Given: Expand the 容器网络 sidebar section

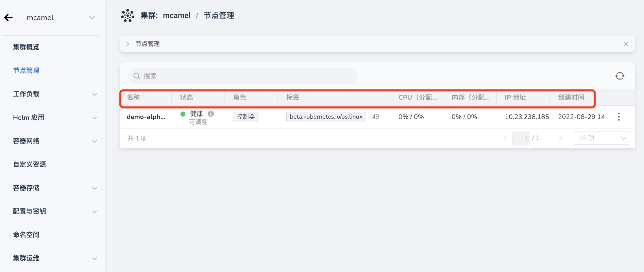Looking at the screenshot, I should click(x=95, y=141).
